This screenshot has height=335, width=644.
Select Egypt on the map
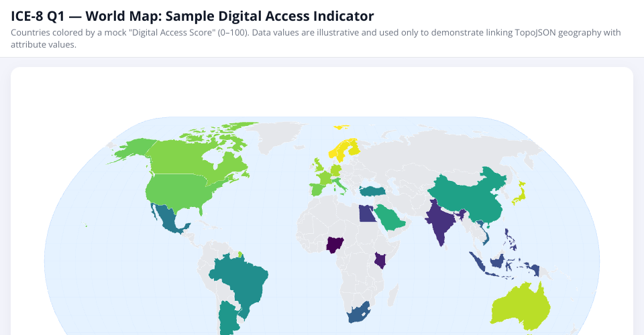[x=365, y=214]
